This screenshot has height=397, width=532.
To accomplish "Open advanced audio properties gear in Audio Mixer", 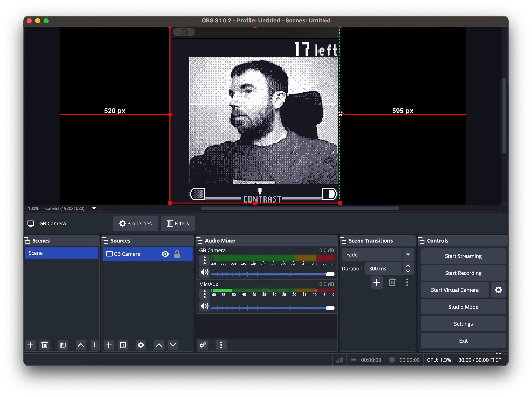I will tap(203, 345).
